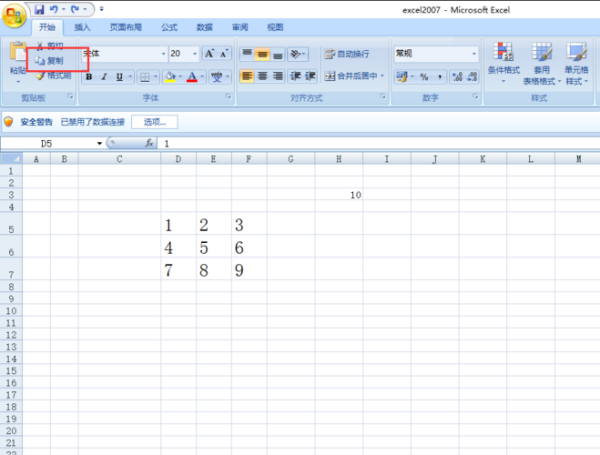Click the 选项... security options button
This screenshot has width=600, height=455.
pyautogui.click(x=155, y=122)
